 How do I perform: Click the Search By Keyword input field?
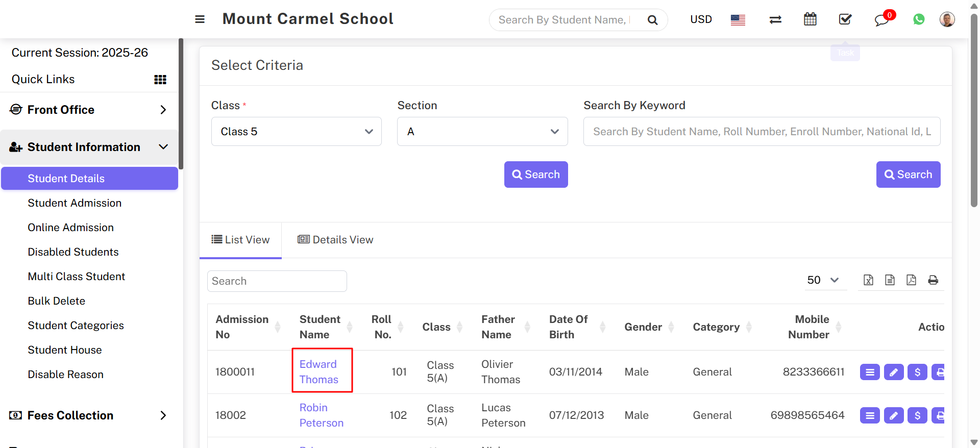pos(761,132)
